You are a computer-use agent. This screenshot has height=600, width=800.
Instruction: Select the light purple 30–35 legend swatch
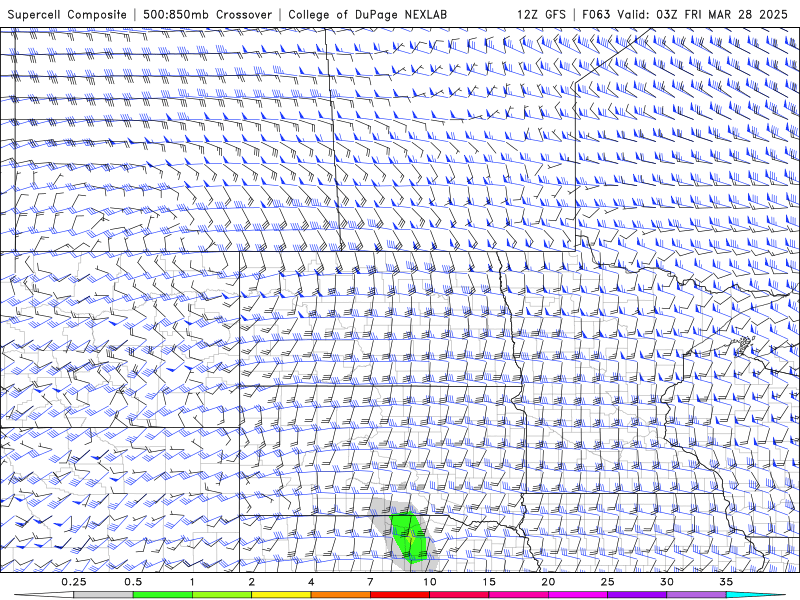coord(696,595)
